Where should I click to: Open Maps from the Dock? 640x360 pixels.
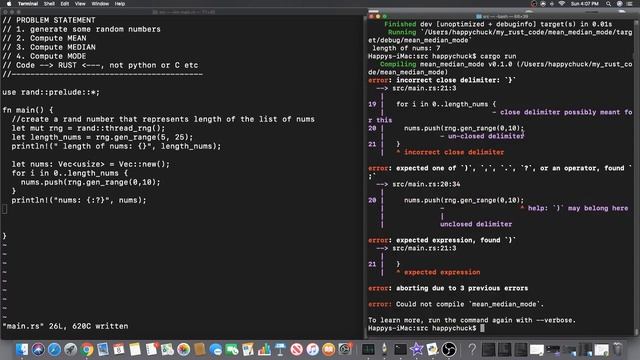pos(167,349)
